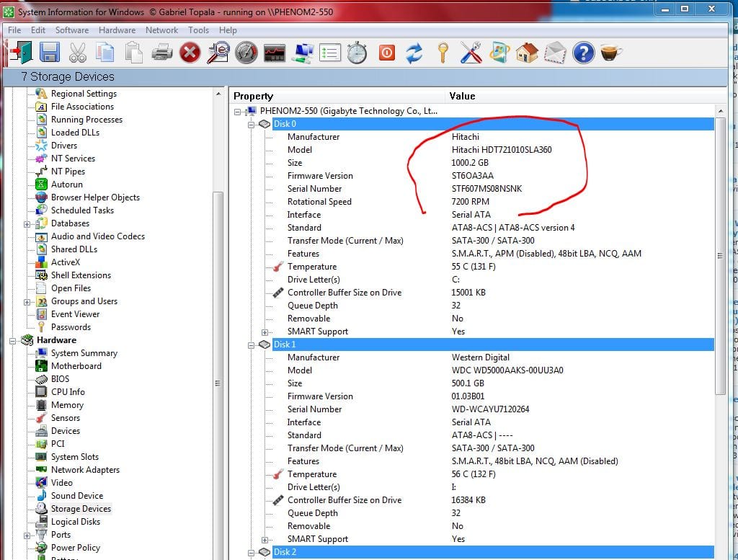
Task: Expand SMART Support under Disk 1
Action: 264,540
